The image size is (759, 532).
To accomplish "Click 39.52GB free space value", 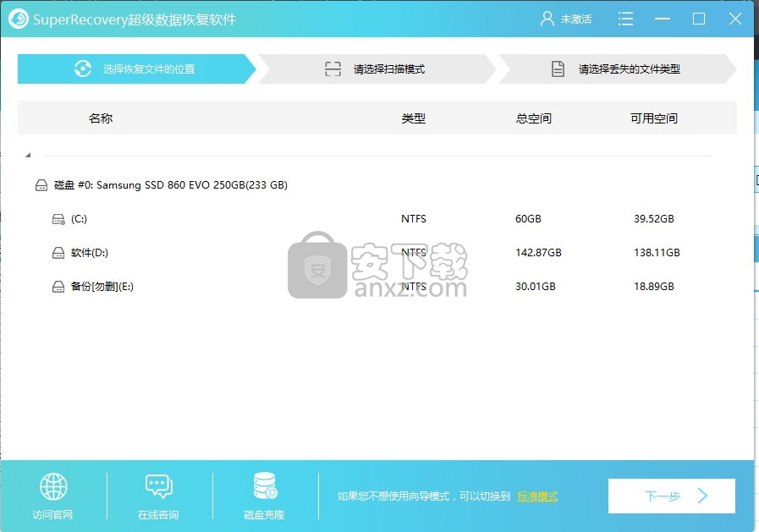I will (x=654, y=218).
